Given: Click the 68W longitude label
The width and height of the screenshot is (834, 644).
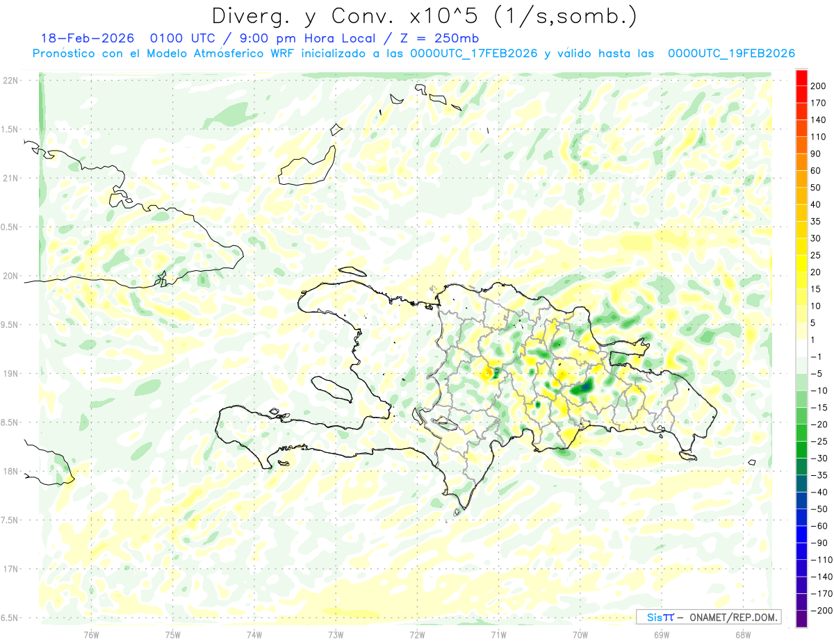Looking at the screenshot, I should (x=743, y=634).
